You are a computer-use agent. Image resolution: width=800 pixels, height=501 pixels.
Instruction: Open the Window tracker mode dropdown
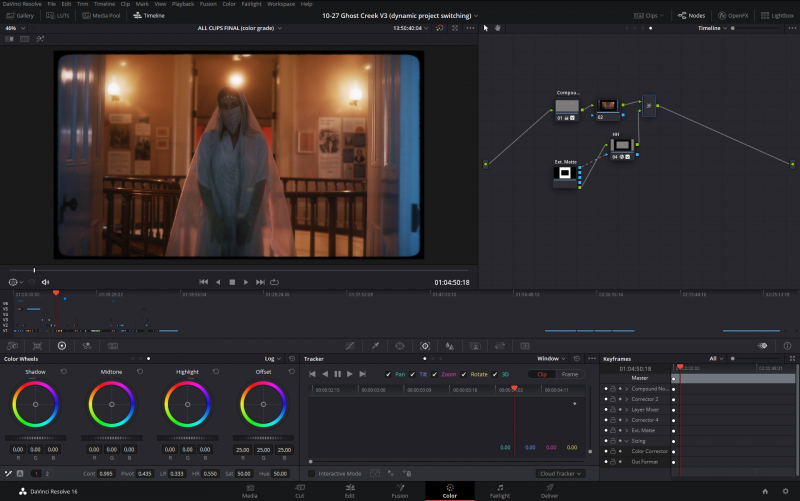click(x=550, y=358)
